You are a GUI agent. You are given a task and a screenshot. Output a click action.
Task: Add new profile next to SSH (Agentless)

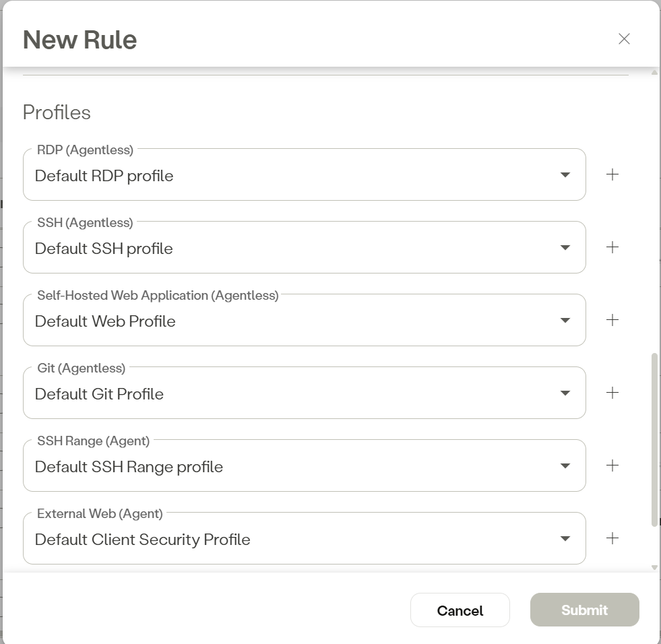(612, 247)
